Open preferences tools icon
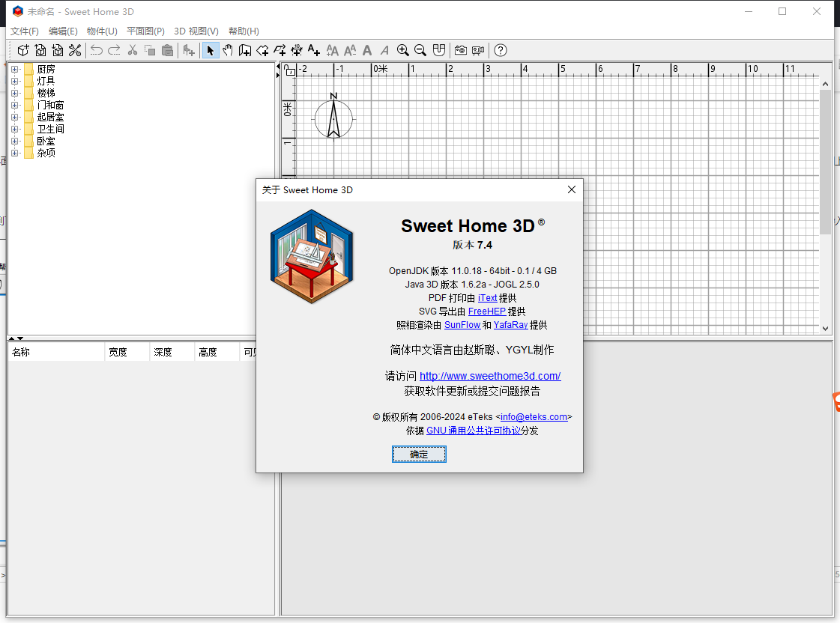The image size is (840, 623). [x=75, y=50]
